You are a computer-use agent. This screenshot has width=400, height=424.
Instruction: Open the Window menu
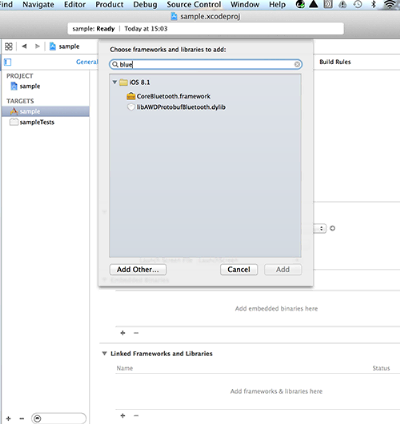(x=245, y=5)
